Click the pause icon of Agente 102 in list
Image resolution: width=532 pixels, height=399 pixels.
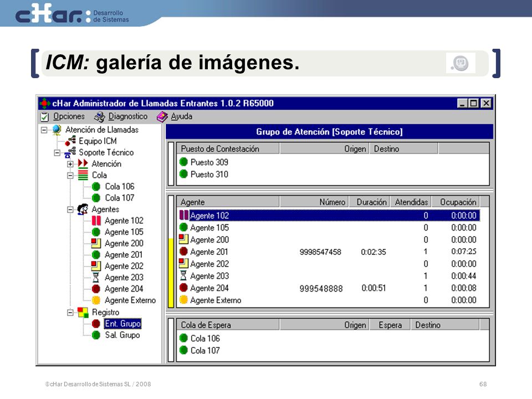coord(184,215)
